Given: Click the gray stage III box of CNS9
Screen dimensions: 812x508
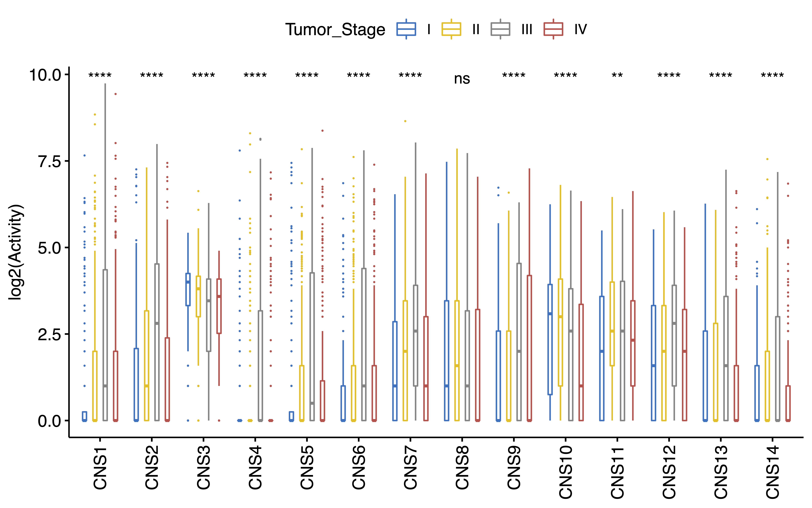Looking at the screenshot, I should (519, 342).
